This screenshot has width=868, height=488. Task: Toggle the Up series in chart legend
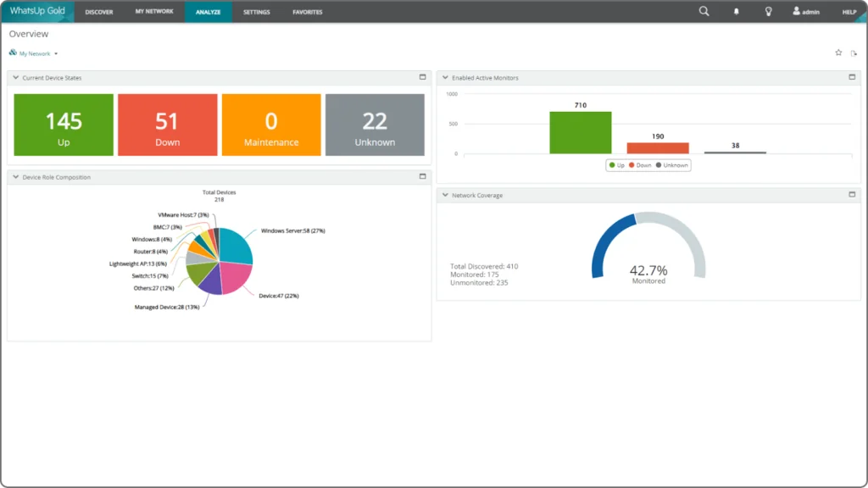618,165
